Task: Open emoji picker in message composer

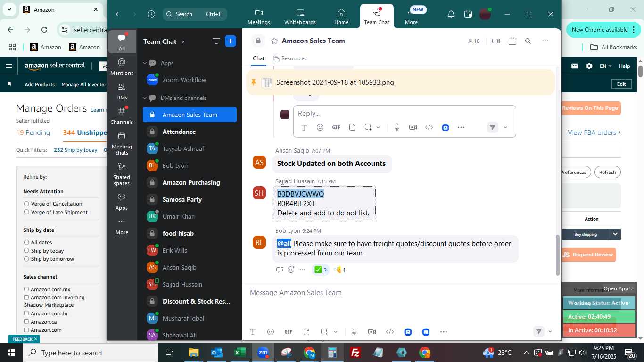Action: [270, 332]
